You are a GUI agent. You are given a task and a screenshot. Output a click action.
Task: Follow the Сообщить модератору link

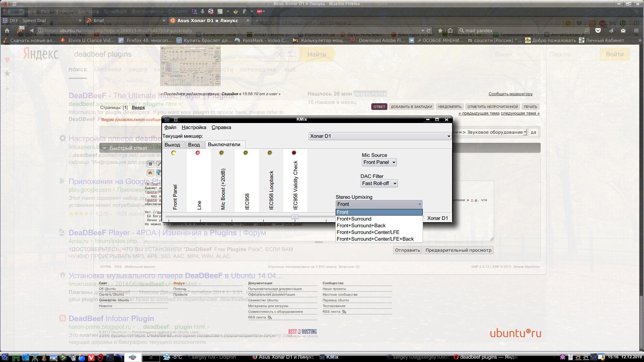pos(511,94)
